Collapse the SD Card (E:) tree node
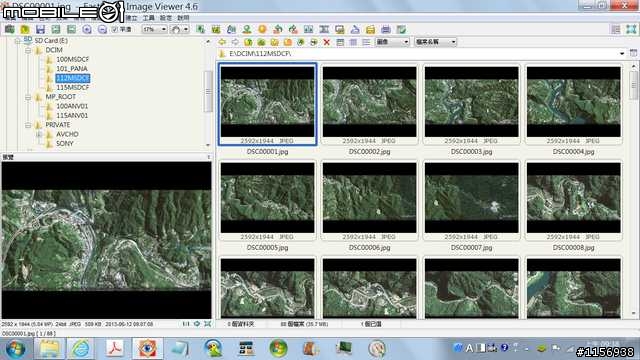 [17, 41]
